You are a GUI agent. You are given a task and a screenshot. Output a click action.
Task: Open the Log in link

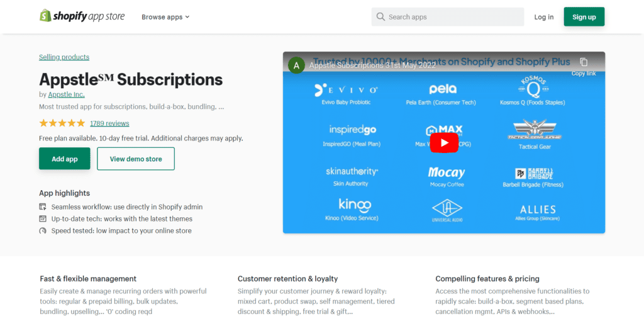click(544, 17)
